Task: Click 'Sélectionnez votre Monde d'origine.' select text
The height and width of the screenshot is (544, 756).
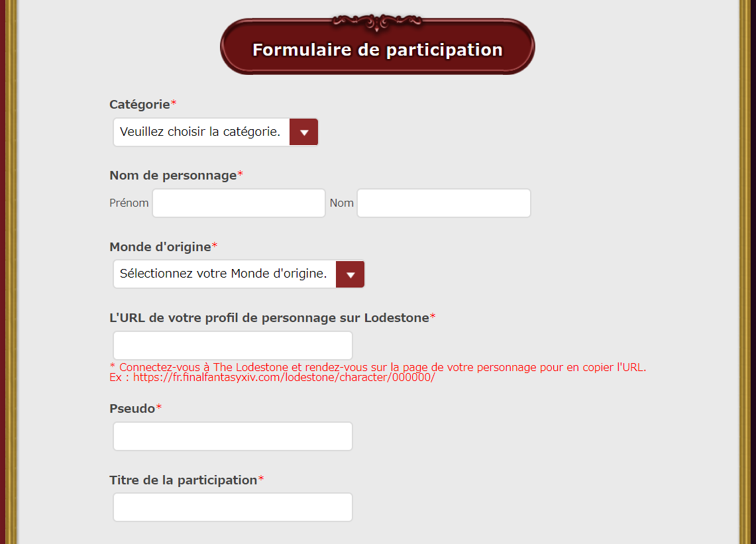Action: [x=223, y=274]
